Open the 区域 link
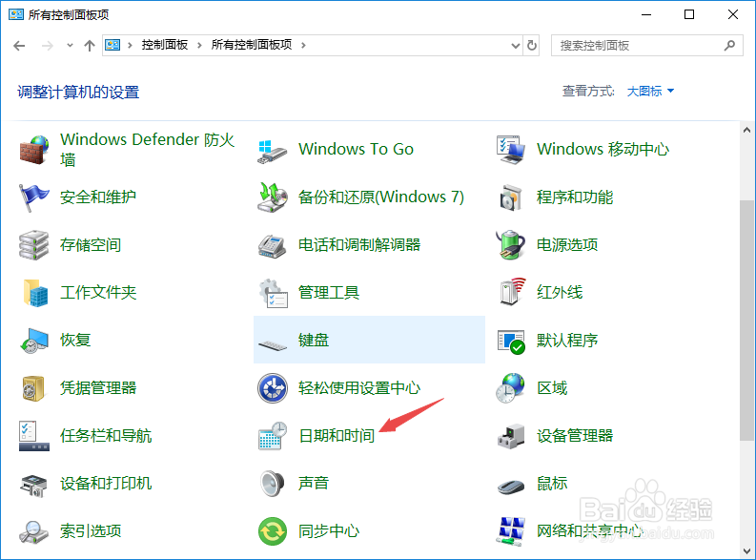Viewport: 756px width, 560px height. (552, 388)
